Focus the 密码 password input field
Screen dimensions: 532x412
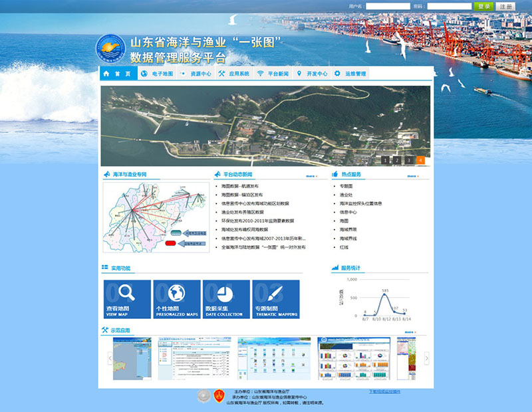click(450, 7)
